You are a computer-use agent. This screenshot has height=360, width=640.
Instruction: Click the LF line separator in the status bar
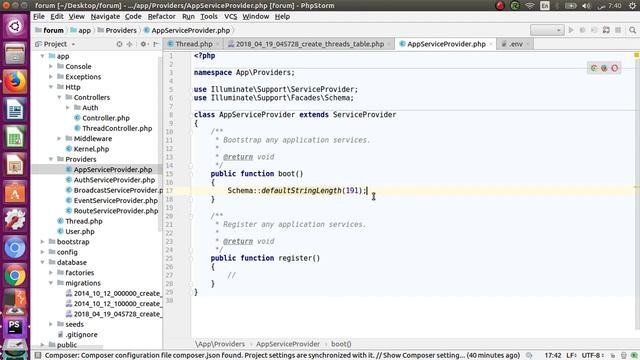(571, 356)
